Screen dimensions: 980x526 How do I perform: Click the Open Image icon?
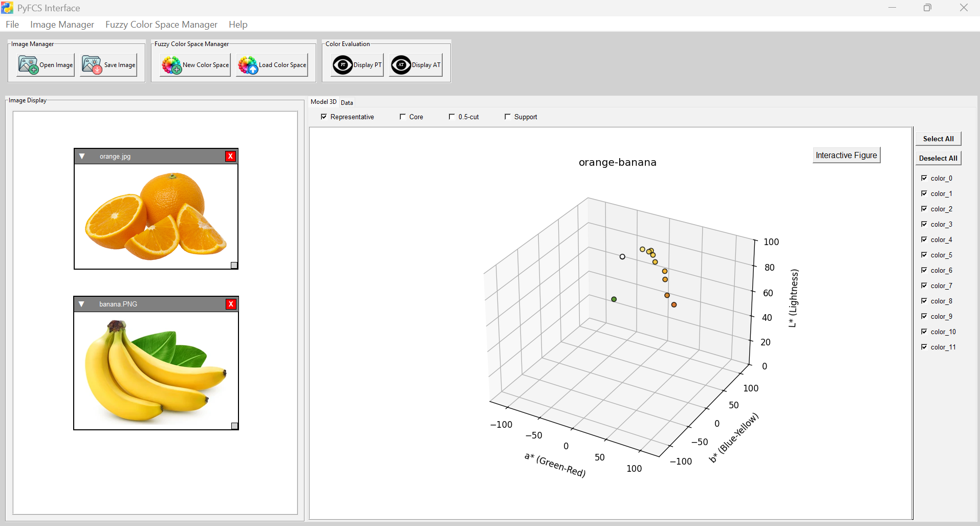(x=28, y=65)
